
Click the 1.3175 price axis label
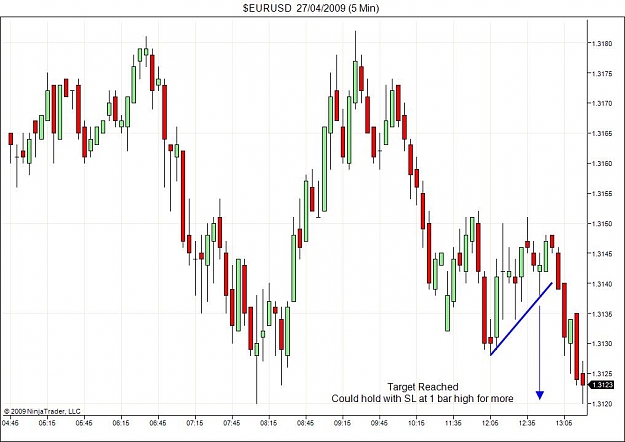coord(601,73)
